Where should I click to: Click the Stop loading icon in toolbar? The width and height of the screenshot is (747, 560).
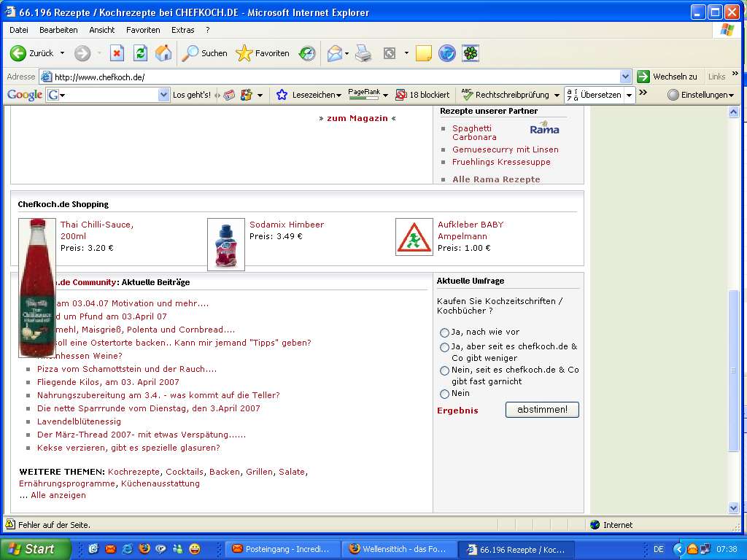pos(117,53)
